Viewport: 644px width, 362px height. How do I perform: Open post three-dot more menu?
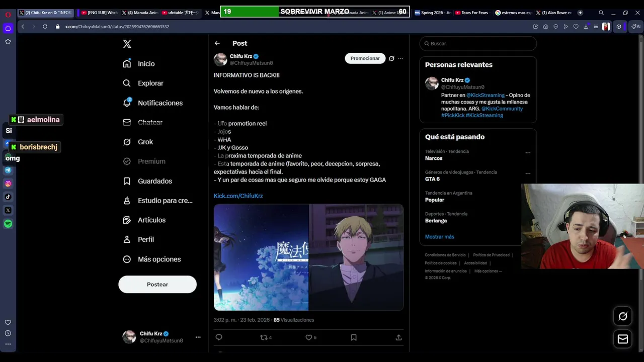point(400,58)
